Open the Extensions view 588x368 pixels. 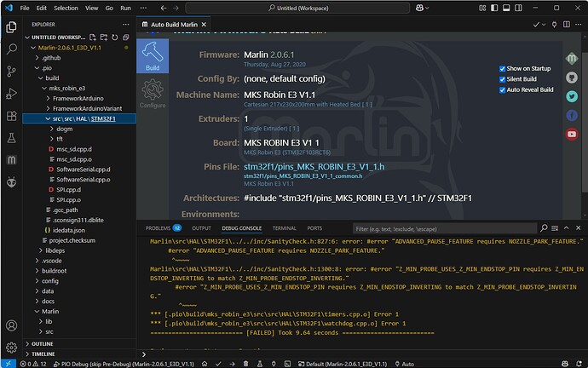click(11, 116)
